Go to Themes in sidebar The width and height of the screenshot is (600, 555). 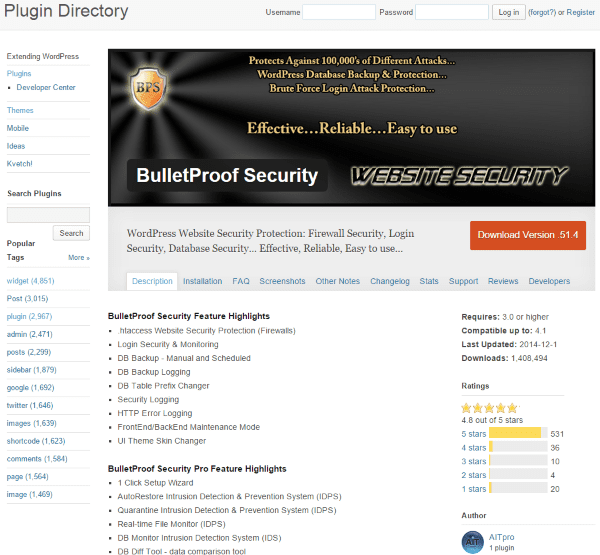click(20, 111)
